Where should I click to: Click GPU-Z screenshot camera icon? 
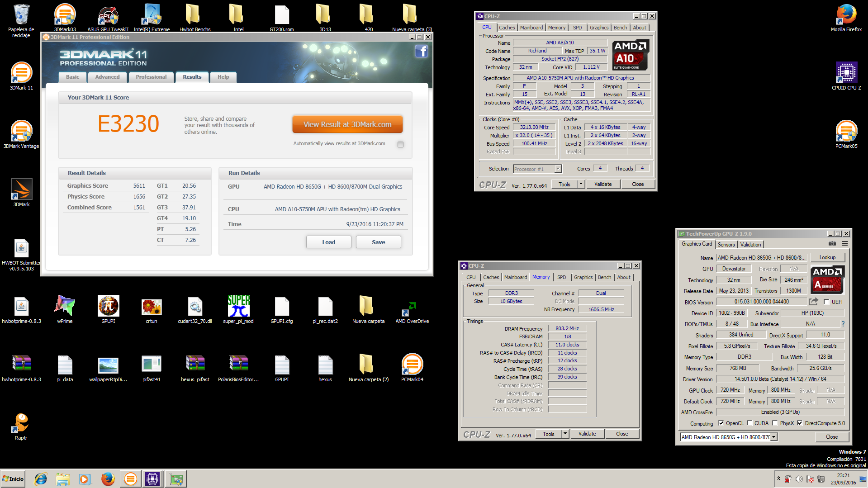tap(832, 243)
